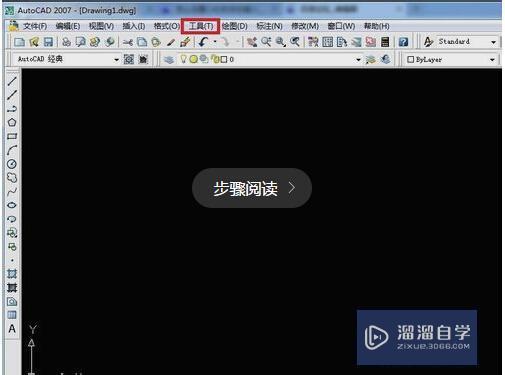This screenshot has height=375, width=505.
Task: Open a drawing file via Open icon
Action: tap(34, 42)
